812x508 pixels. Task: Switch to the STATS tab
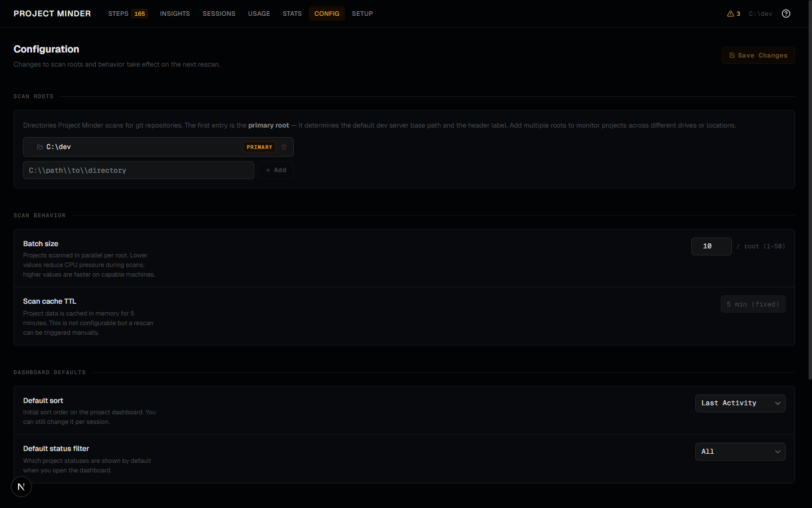pyautogui.click(x=292, y=13)
